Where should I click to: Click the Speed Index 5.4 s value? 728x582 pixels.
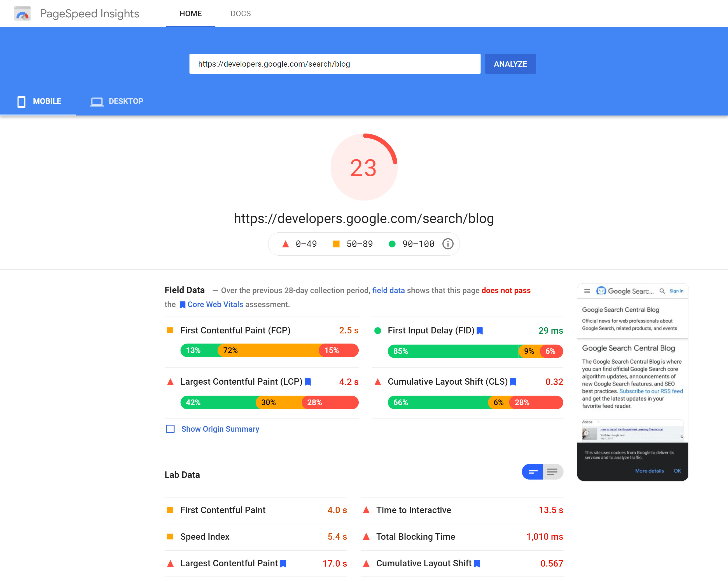pos(337,537)
